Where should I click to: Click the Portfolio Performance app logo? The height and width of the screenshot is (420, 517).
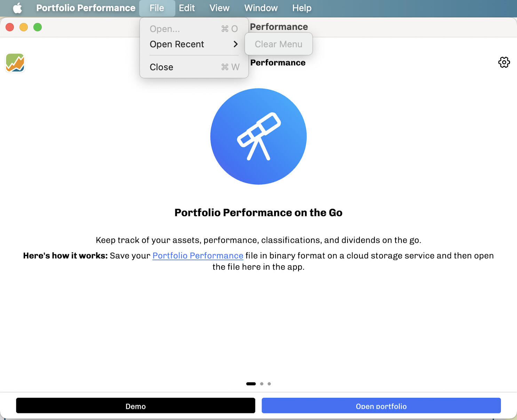click(15, 63)
